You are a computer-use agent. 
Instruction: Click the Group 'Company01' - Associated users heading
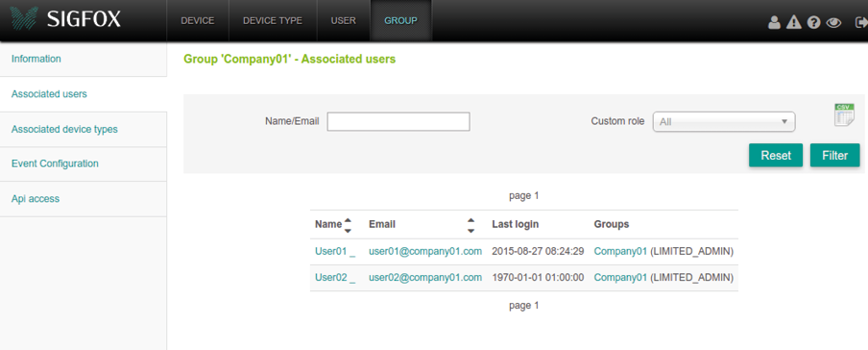click(x=290, y=59)
